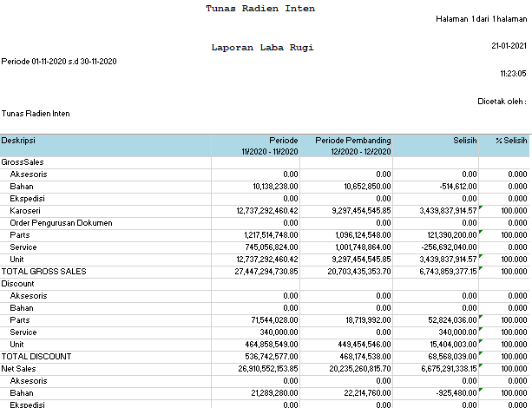Click the value 20,703,435,353.70
532x408 pixels.
pos(359,272)
